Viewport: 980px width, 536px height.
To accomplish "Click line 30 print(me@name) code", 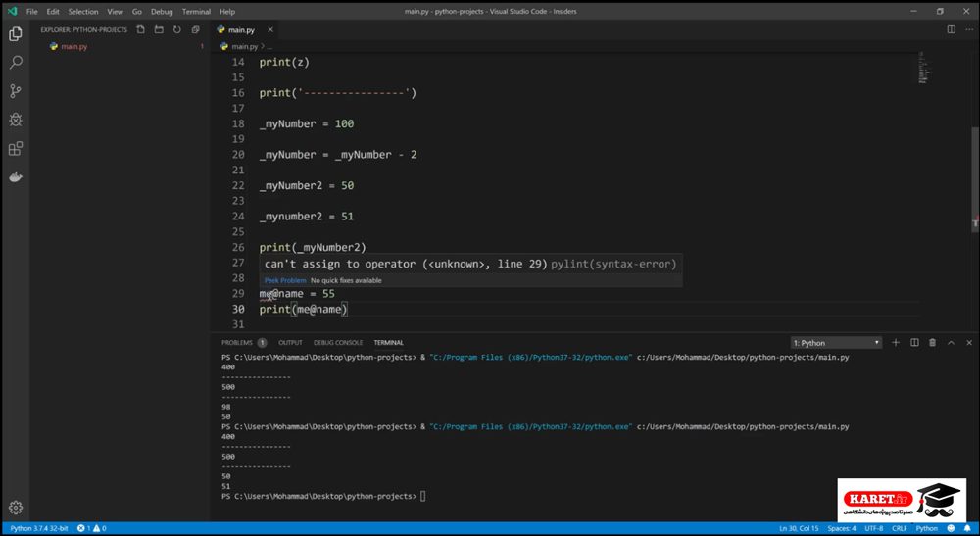I will pos(303,309).
